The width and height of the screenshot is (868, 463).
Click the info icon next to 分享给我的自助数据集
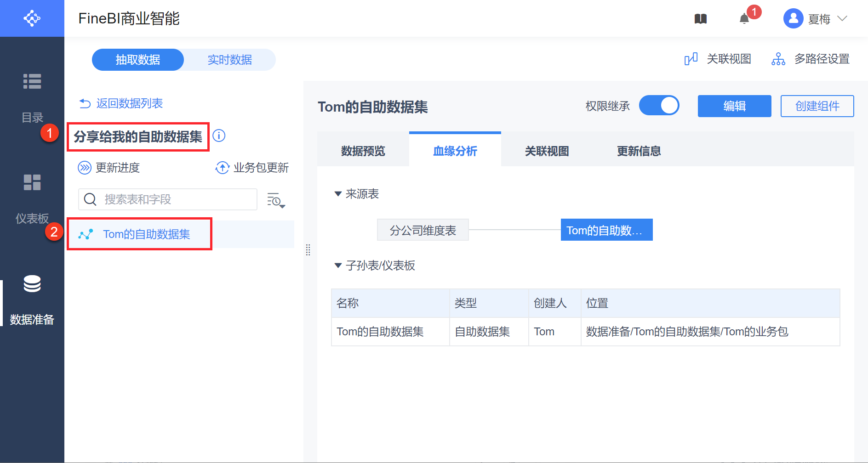tap(219, 136)
